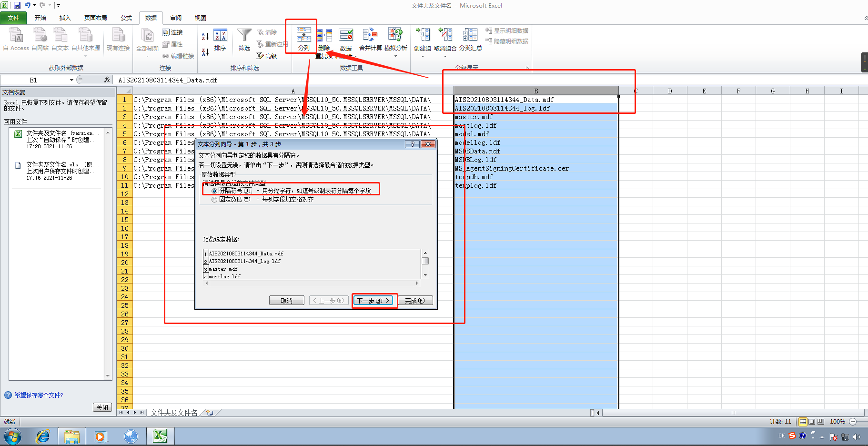Click column D header
This screenshot has width=868, height=446.
point(670,91)
